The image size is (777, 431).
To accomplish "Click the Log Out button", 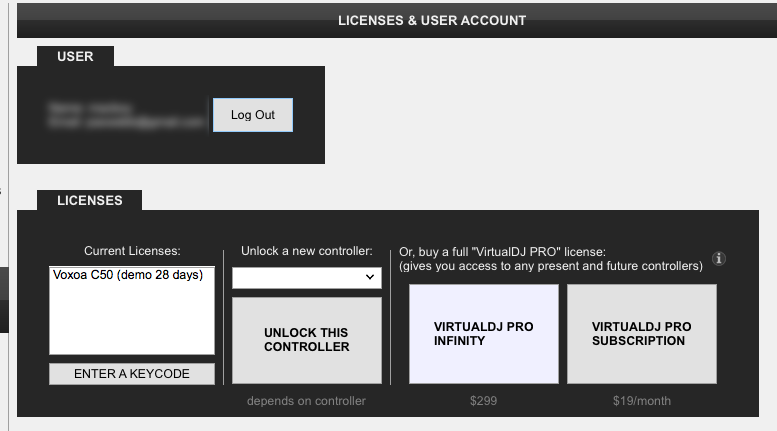I will tap(253, 115).
